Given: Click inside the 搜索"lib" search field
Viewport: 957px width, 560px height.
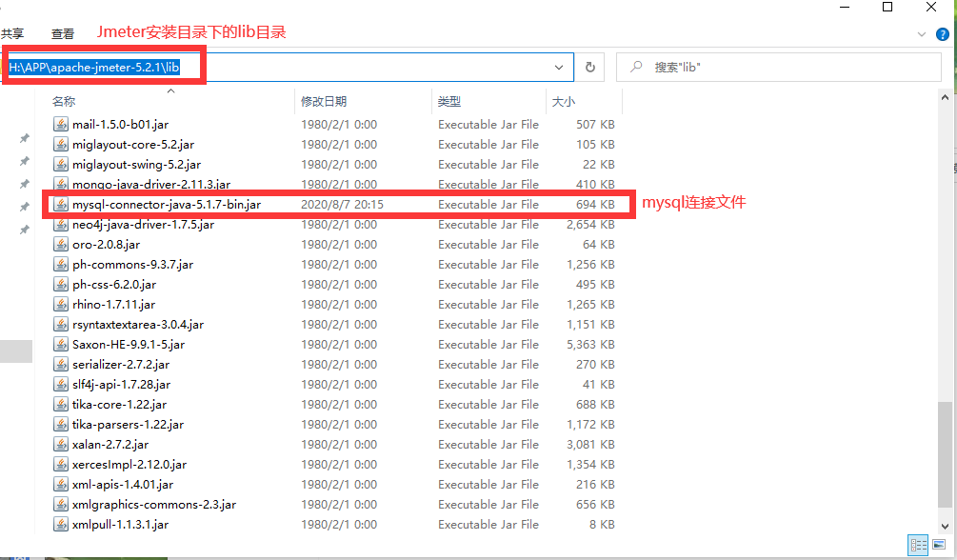Looking at the screenshot, I should 781,68.
